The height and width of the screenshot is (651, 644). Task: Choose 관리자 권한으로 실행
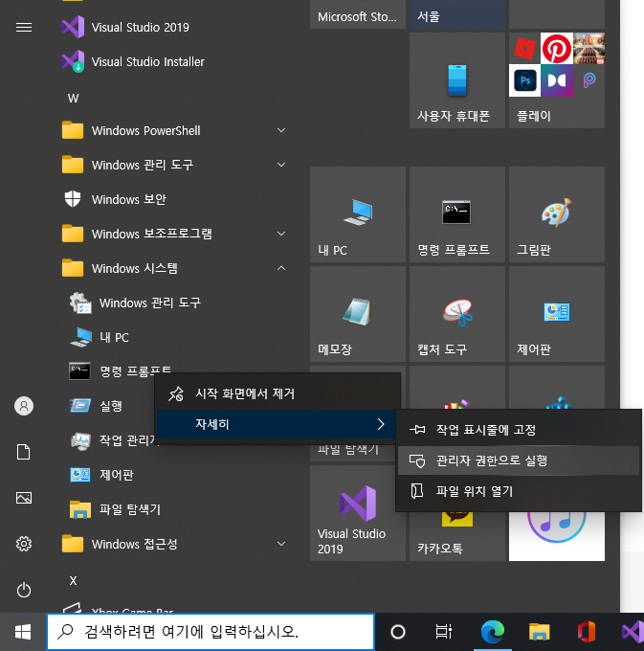coord(519,460)
